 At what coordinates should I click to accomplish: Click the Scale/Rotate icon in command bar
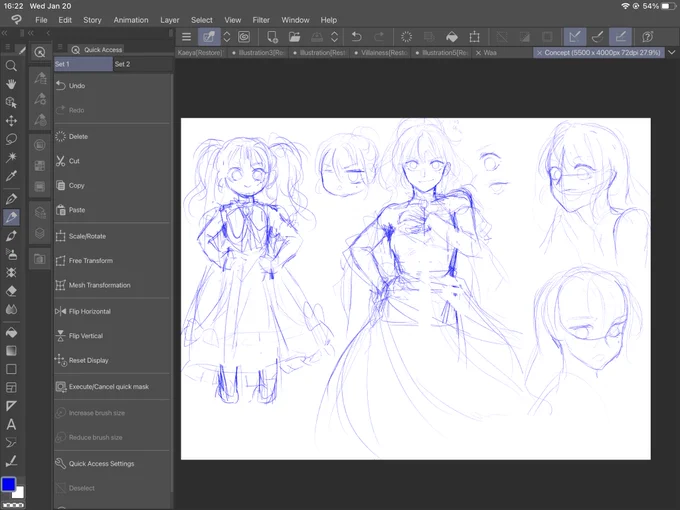pos(474,37)
